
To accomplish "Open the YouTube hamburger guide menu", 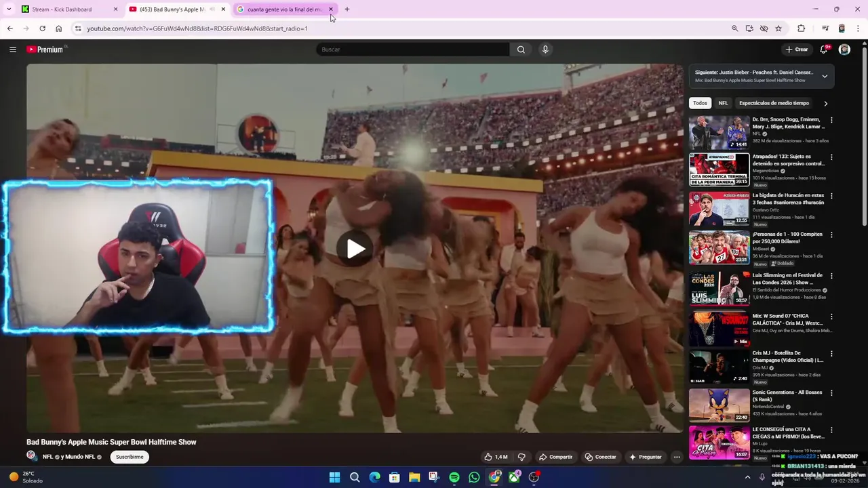I will point(12,49).
